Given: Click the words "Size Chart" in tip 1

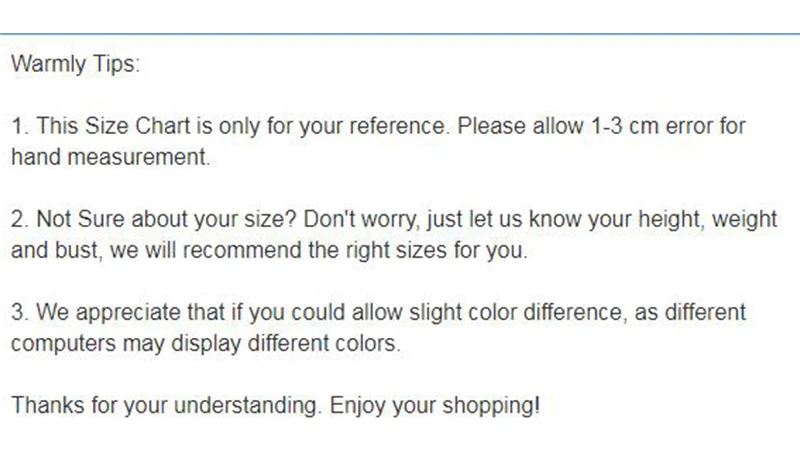Looking at the screenshot, I should point(137,126).
